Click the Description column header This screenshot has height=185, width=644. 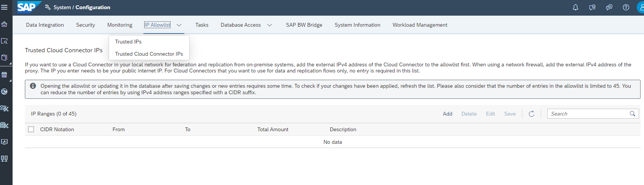343,129
